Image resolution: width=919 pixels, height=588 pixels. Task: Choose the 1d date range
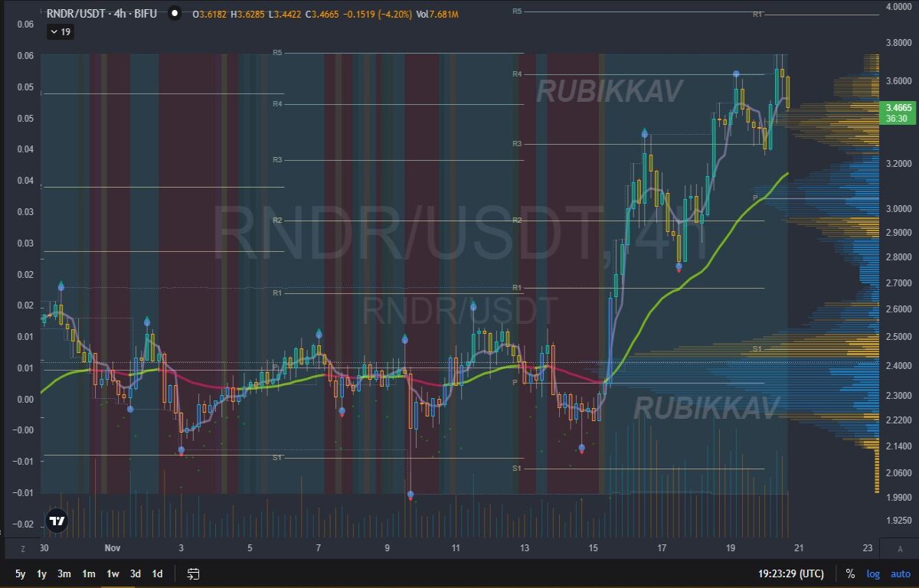pos(157,573)
